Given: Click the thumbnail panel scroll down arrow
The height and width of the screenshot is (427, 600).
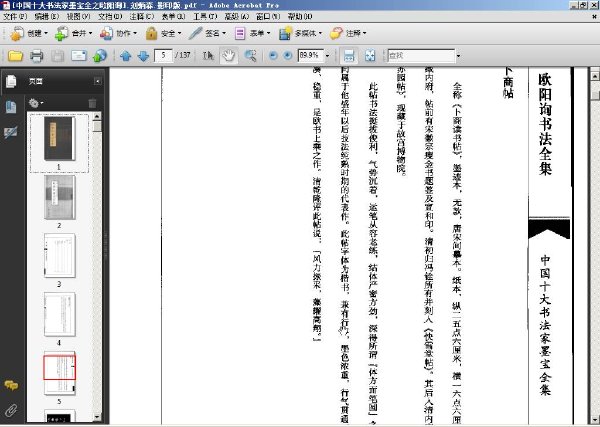Looking at the screenshot, I should click(97, 417).
